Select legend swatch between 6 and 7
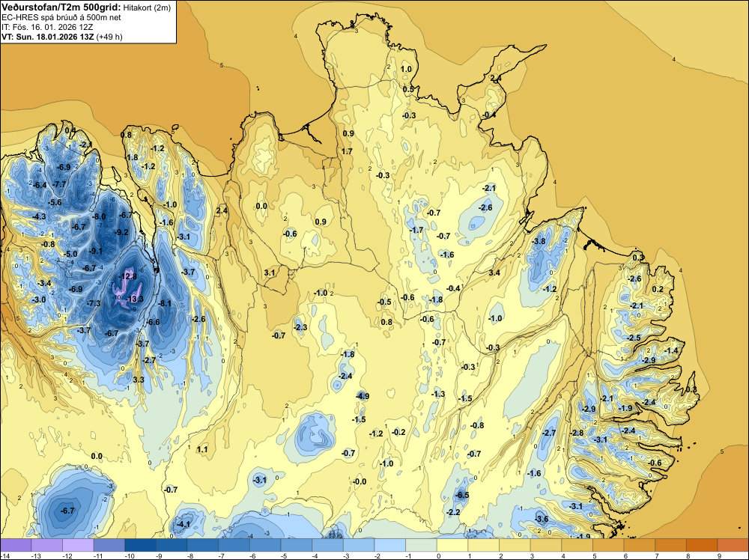 pyautogui.click(x=640, y=545)
